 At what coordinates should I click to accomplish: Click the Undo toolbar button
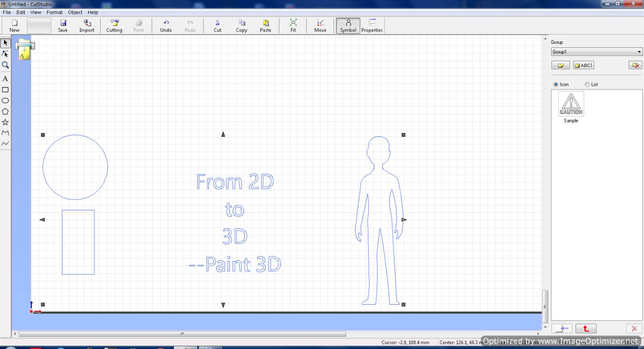[x=166, y=25]
